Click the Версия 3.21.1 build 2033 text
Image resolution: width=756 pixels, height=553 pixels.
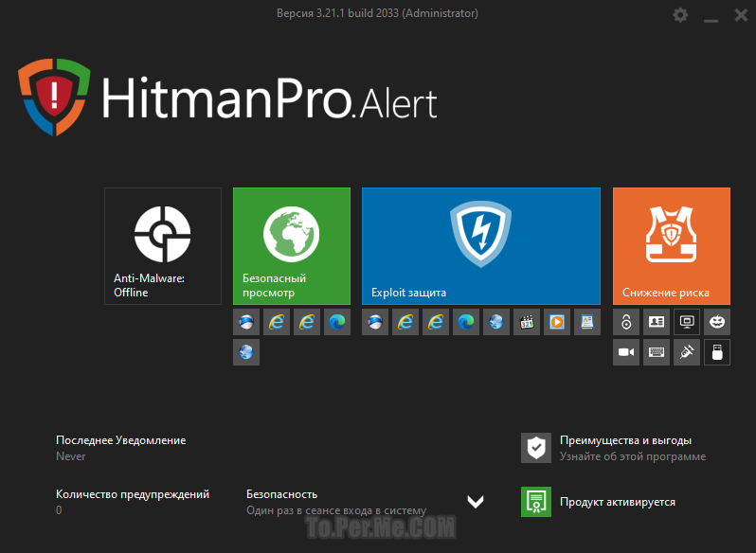click(x=377, y=13)
